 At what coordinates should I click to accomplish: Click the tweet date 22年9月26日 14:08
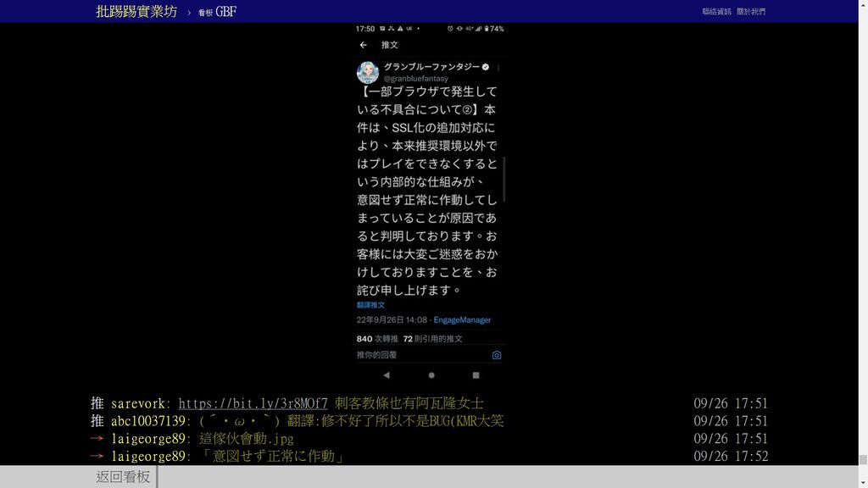pos(392,319)
